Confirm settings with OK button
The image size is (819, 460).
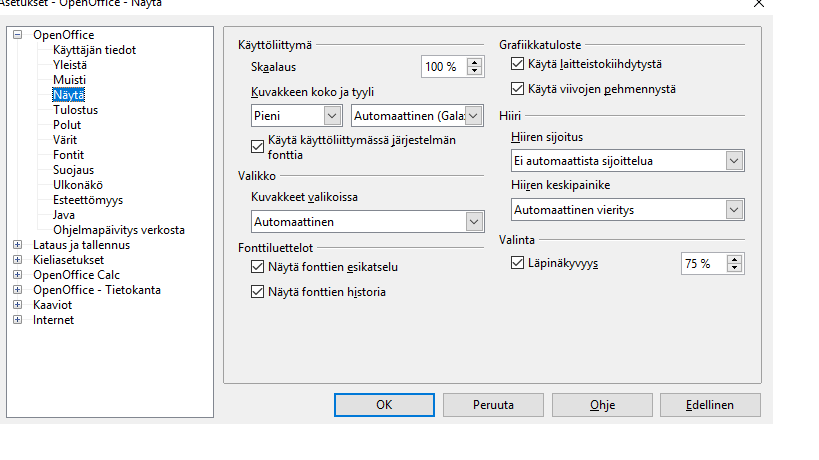point(384,405)
